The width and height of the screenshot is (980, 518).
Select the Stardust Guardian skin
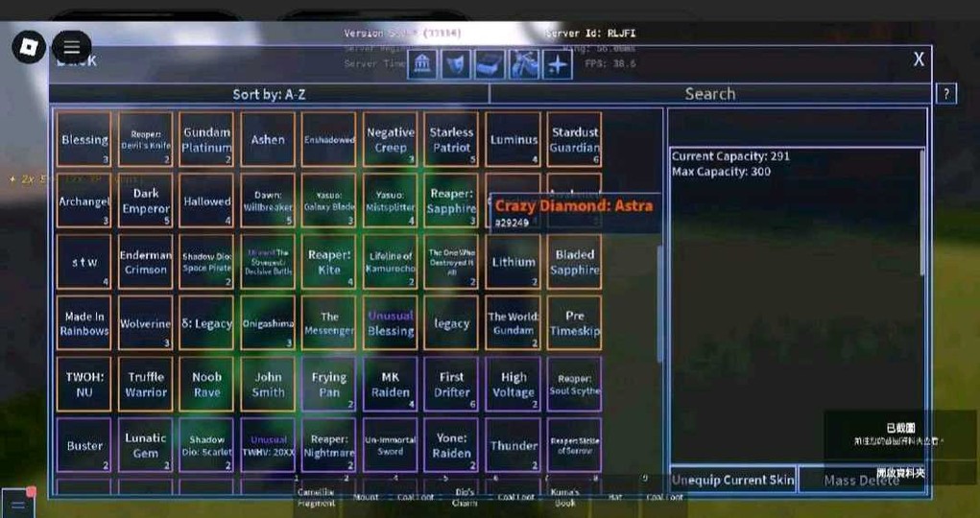tap(574, 139)
